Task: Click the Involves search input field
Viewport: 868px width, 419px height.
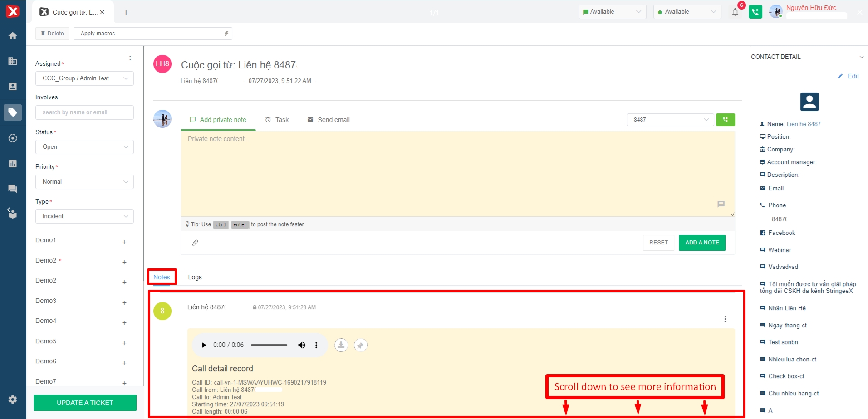Action: click(84, 112)
